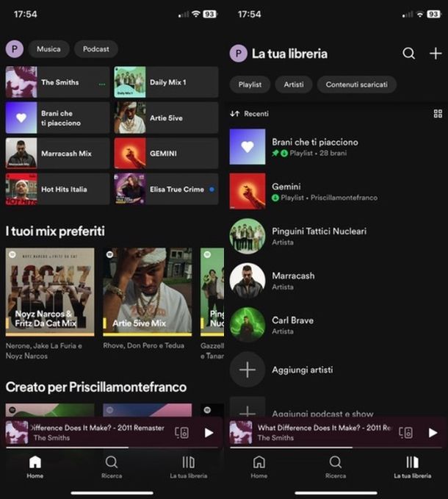
Task: Filter library by Artisti chip
Action: [294, 85]
